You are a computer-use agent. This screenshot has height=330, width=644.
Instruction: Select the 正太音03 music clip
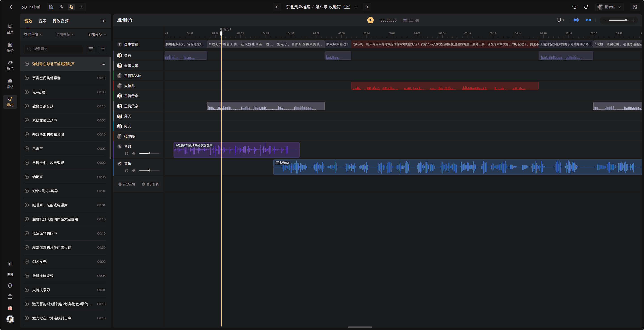click(x=458, y=167)
